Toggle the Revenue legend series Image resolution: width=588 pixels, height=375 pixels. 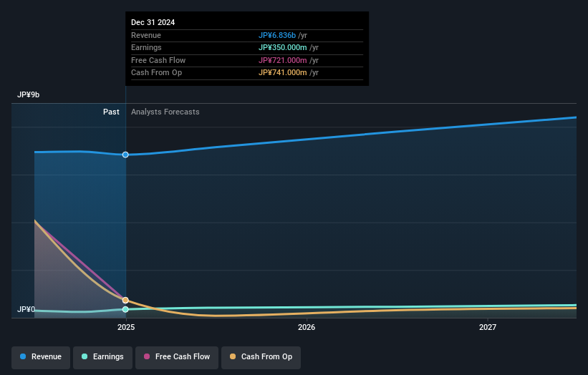41,357
